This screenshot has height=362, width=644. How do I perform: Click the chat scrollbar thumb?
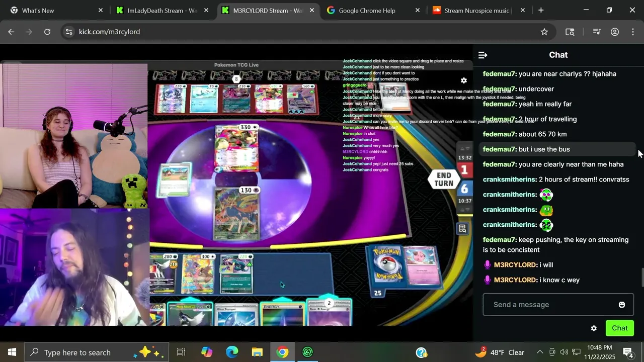[x=642, y=278]
